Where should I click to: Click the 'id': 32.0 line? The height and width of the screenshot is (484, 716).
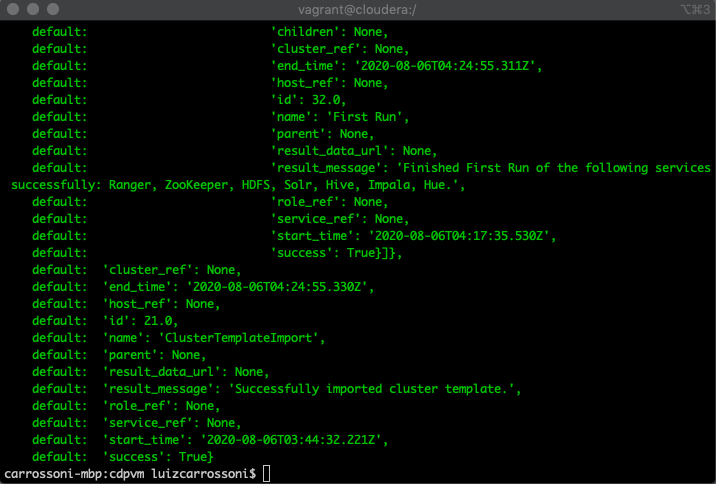click(309, 100)
